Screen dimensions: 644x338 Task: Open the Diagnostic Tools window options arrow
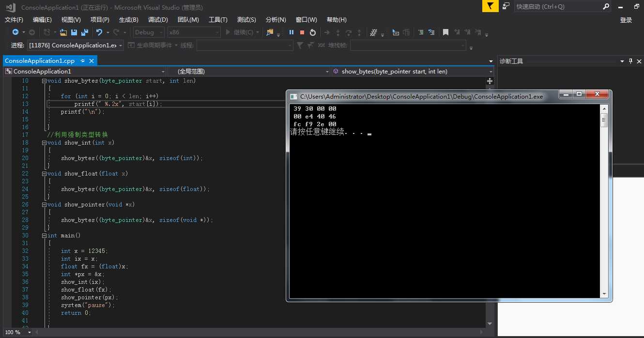(x=622, y=61)
